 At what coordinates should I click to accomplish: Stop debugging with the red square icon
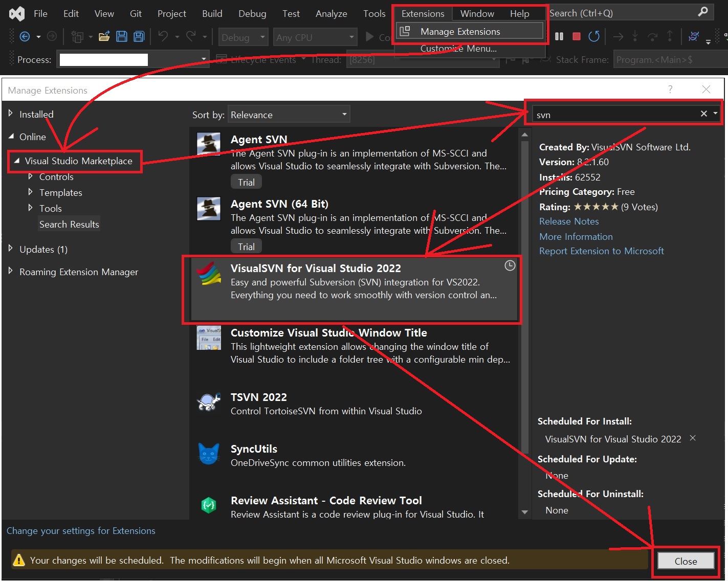point(577,37)
